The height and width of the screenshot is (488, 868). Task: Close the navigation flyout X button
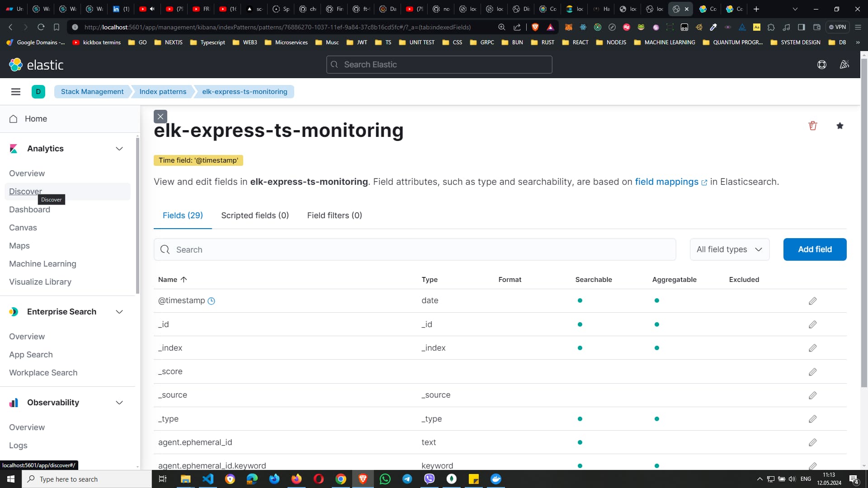(x=160, y=117)
